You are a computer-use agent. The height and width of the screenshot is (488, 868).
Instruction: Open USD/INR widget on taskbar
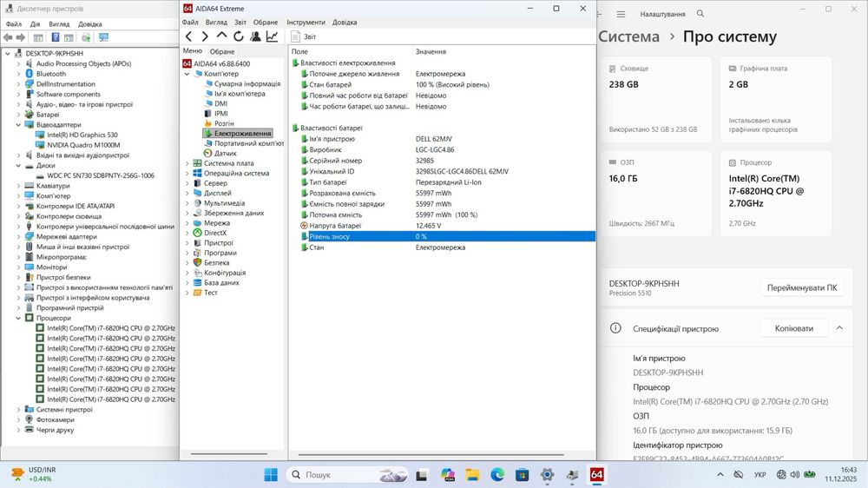coord(33,474)
